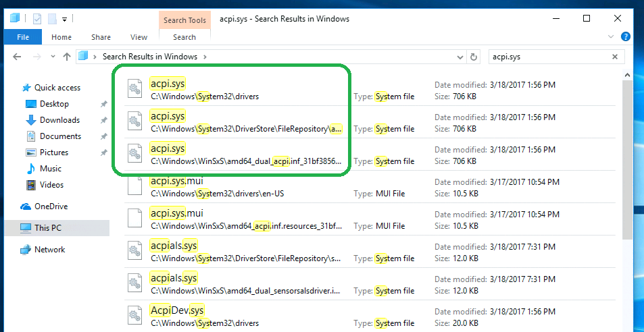
Task: Click the Search Tools contextual tab
Action: coord(185,20)
